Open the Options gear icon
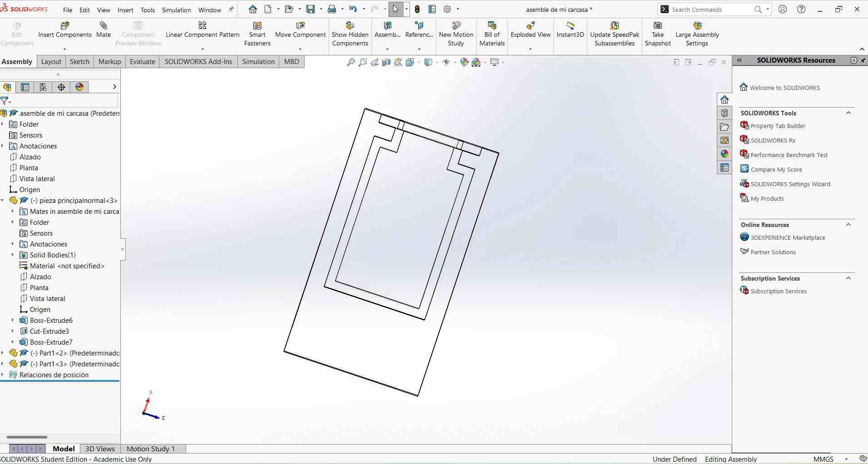Screen dimensions: 868x464 point(447,9)
